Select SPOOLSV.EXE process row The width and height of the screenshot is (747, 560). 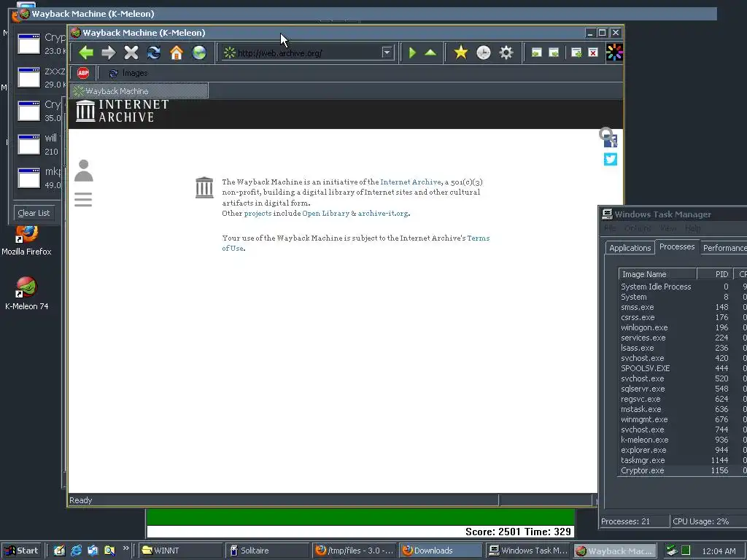coord(682,368)
